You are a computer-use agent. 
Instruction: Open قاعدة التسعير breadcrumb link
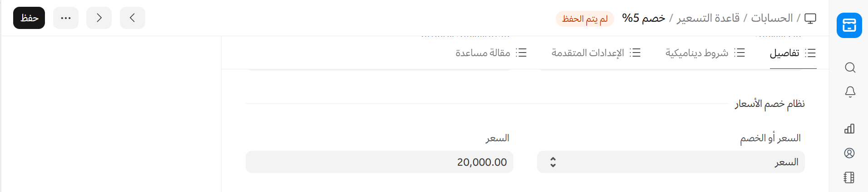click(708, 18)
